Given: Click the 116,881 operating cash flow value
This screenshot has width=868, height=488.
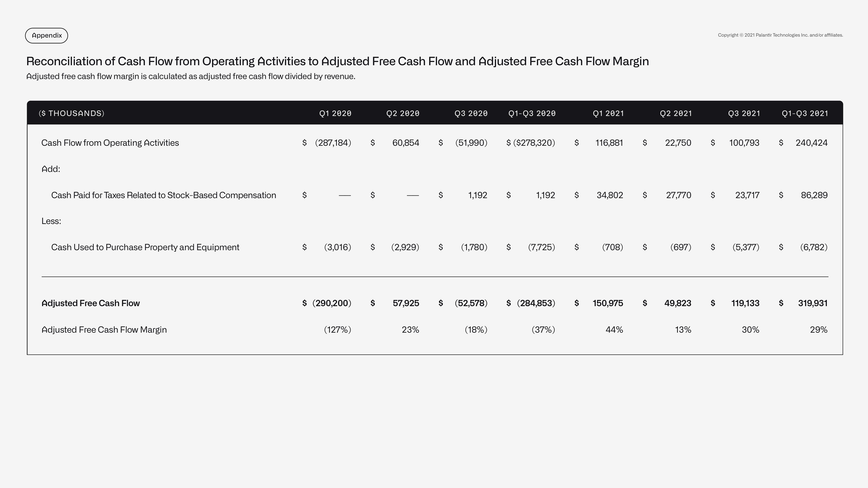Looking at the screenshot, I should 609,143.
